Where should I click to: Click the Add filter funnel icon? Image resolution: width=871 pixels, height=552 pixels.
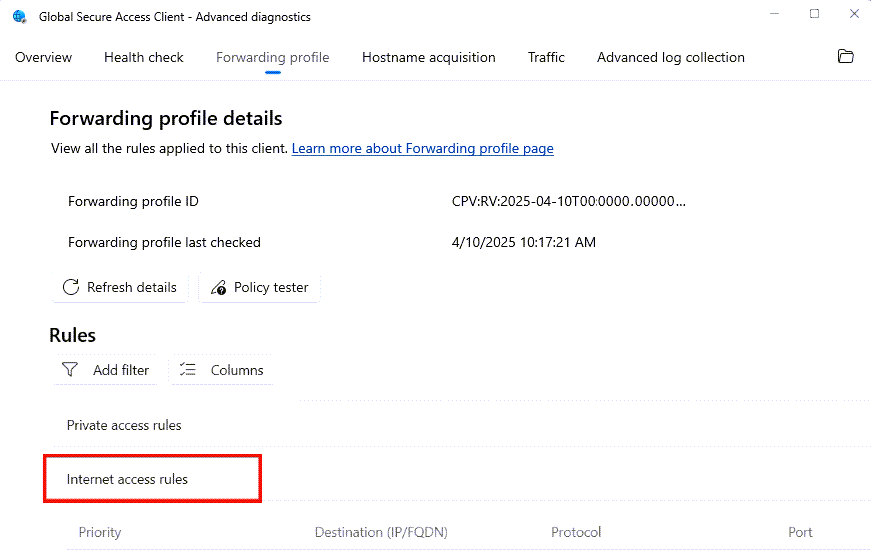[x=70, y=369]
